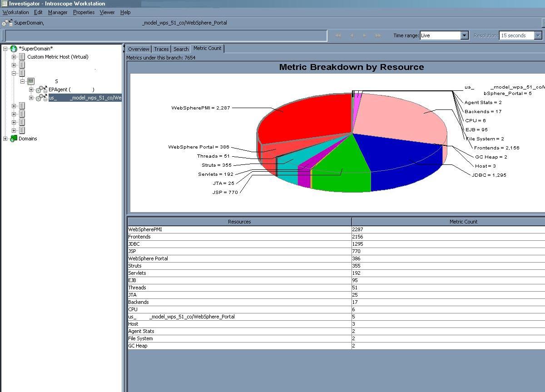
Task: Select the Frontends table row
Action: (x=336, y=237)
